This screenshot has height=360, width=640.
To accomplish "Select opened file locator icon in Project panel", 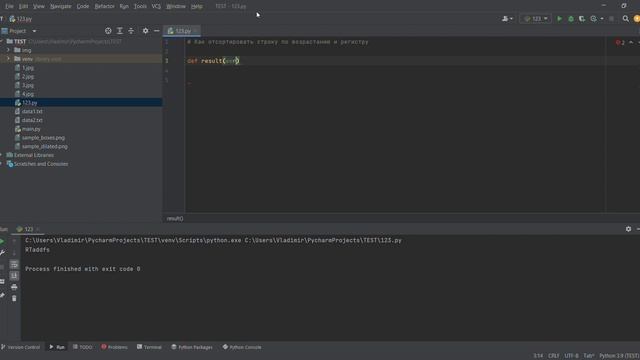I will (108, 31).
